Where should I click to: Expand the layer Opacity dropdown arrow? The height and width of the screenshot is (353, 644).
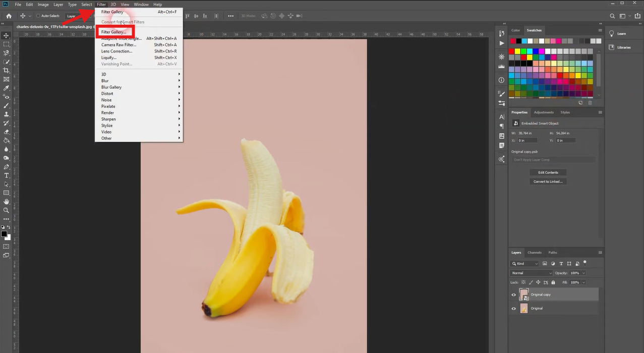583,273
